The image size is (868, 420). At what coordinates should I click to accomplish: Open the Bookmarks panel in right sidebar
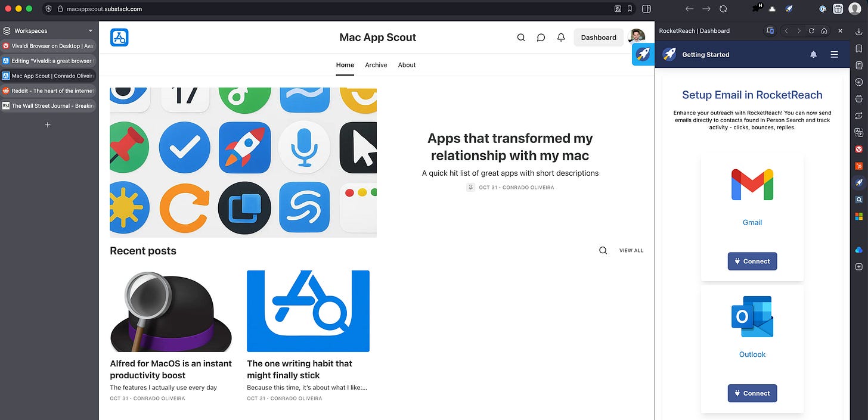pyautogui.click(x=859, y=48)
